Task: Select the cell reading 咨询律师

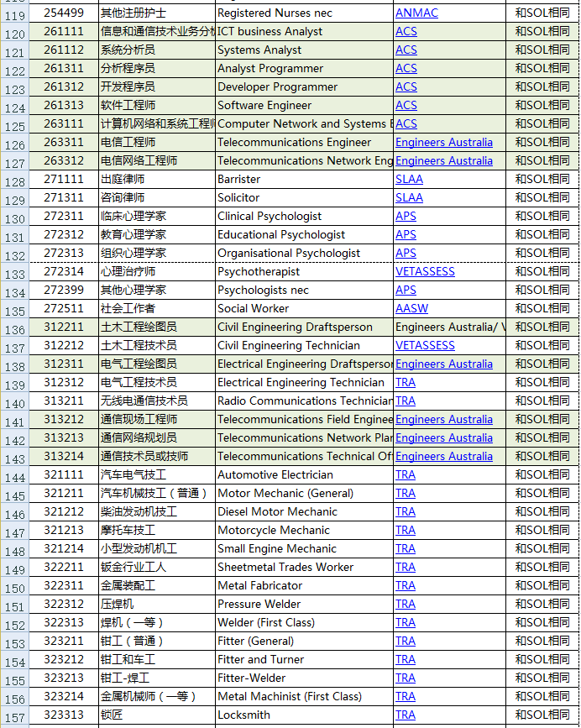Action: pyautogui.click(x=157, y=198)
